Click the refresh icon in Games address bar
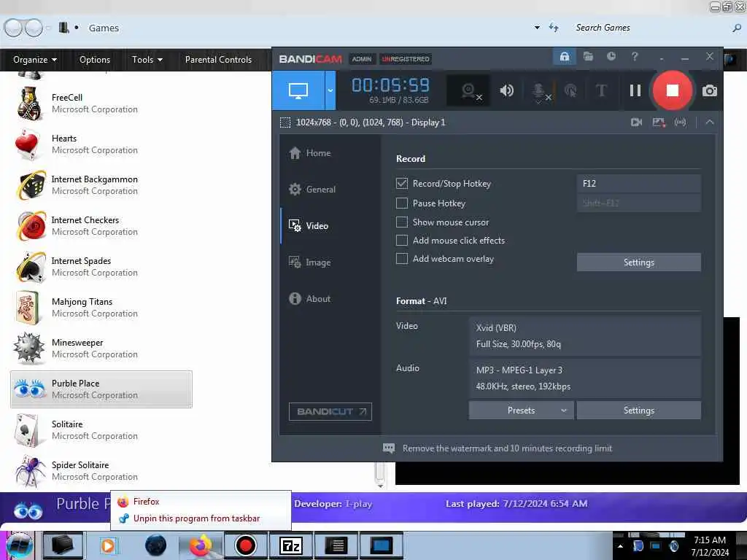 [x=554, y=28]
